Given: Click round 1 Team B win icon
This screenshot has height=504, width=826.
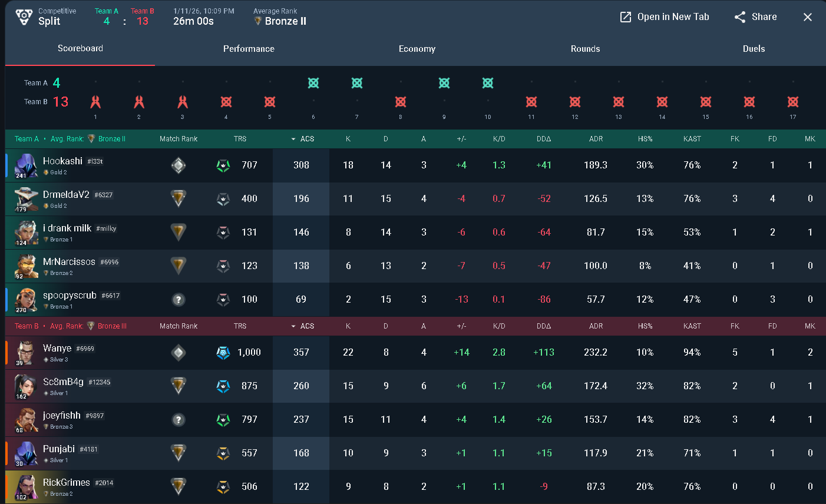Looking at the screenshot, I should (95, 102).
